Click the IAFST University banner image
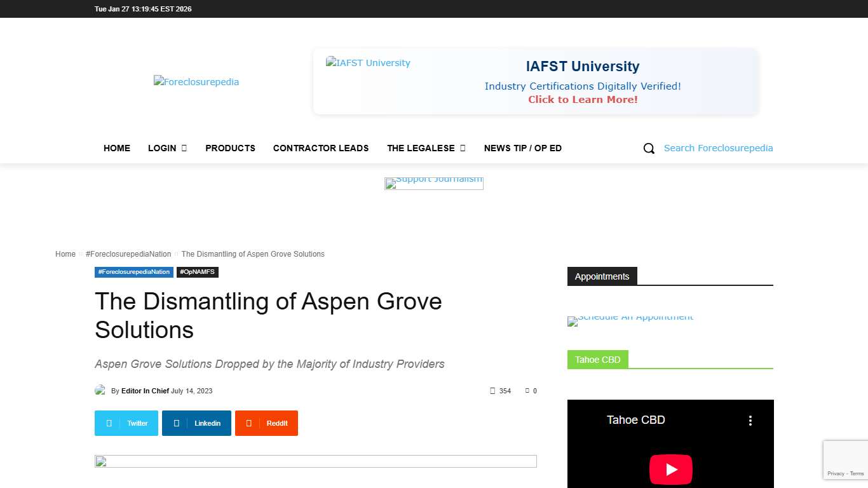Image resolution: width=868 pixels, height=488 pixels. 368,63
